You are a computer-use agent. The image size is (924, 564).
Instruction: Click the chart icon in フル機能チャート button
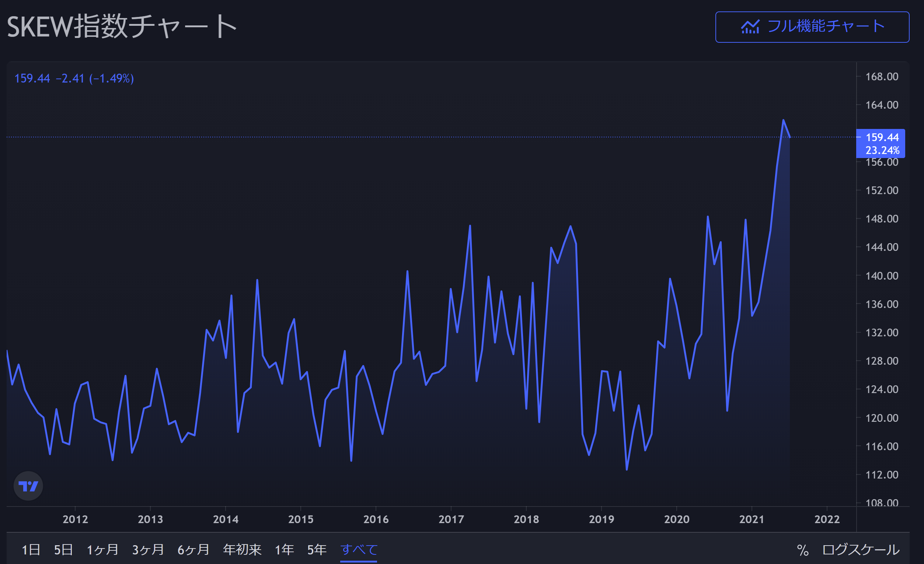(x=750, y=27)
